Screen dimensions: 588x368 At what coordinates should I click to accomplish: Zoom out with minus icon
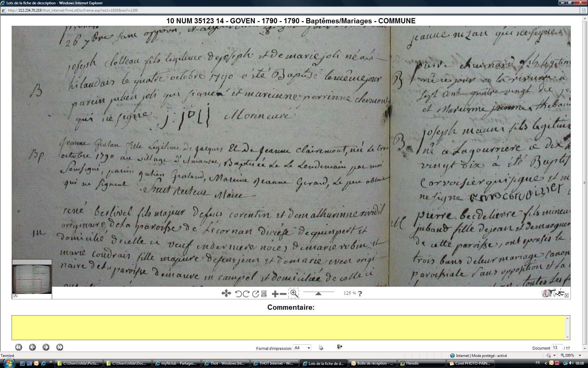[283, 294]
